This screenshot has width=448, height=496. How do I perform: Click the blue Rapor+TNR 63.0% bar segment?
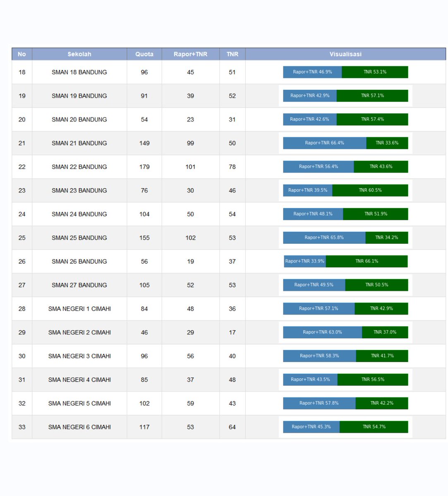point(323,332)
